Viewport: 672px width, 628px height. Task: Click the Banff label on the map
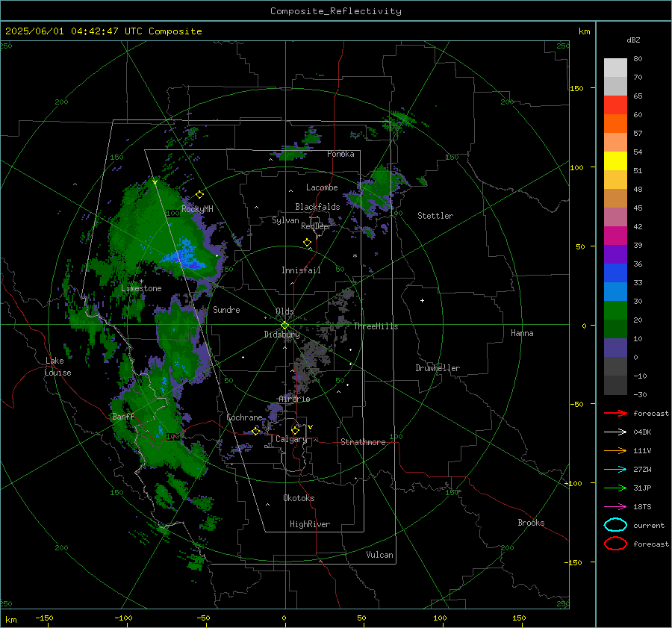click(123, 416)
